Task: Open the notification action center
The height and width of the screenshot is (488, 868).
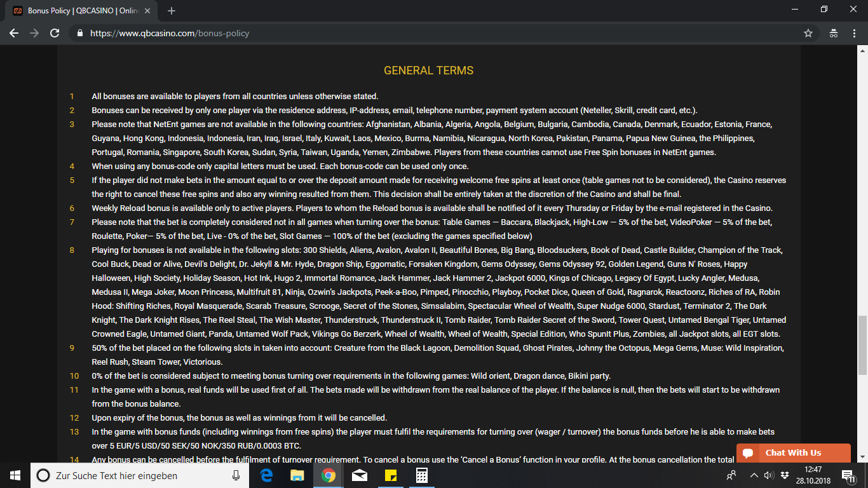Action: coord(848,475)
